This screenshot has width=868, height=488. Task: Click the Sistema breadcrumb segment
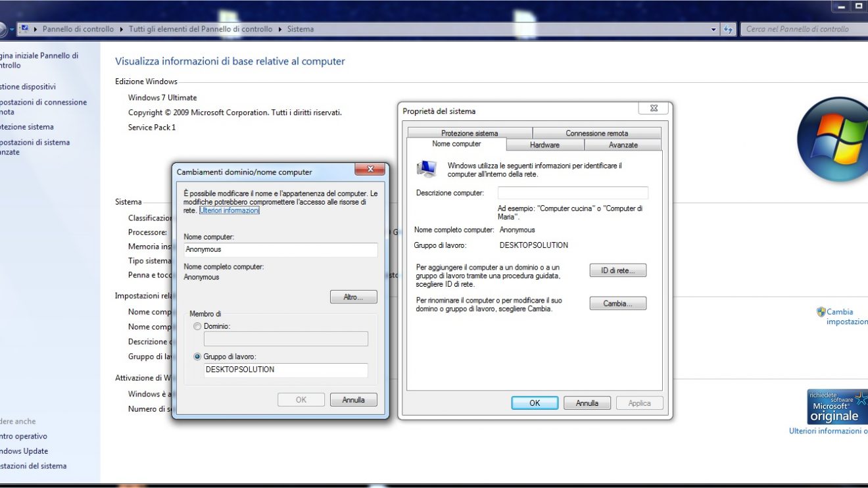(x=301, y=29)
